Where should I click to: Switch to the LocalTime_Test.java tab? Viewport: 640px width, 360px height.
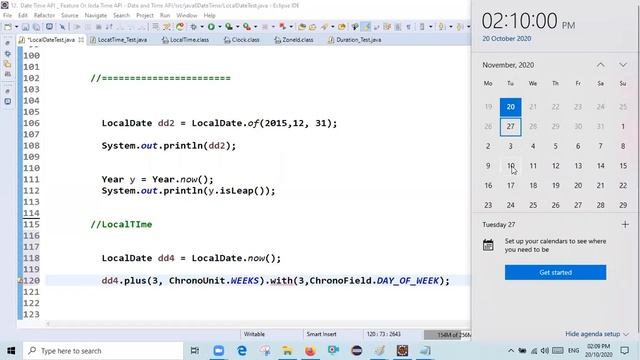(118, 40)
